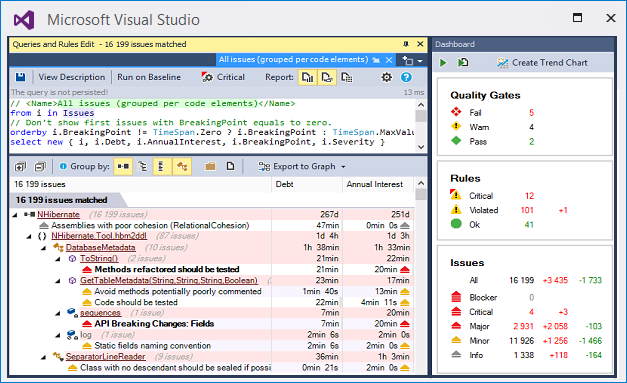The width and height of the screenshot is (627, 383).
Task: Click the green Pass diamond icon
Action: [456, 141]
